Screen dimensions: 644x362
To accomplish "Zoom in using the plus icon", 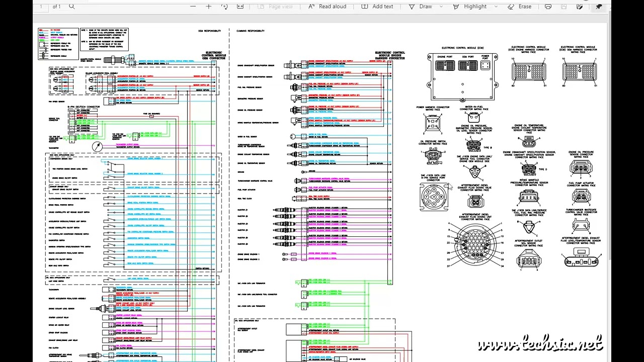I will (x=209, y=6).
